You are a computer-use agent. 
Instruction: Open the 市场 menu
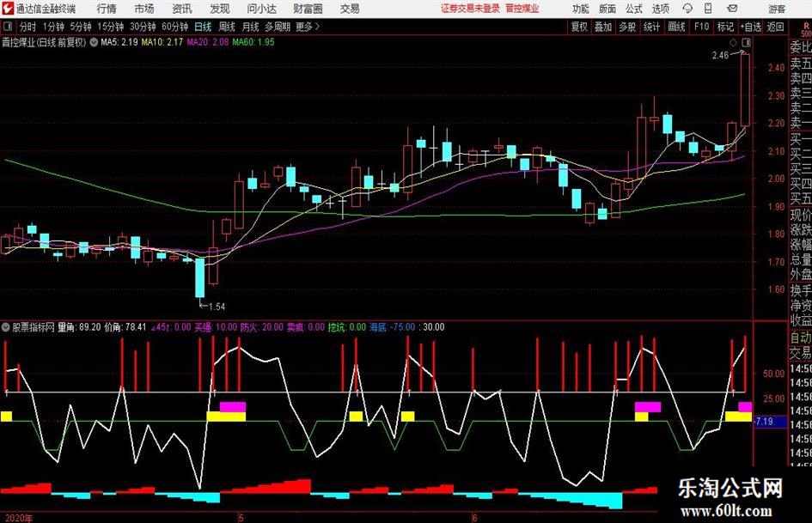144,9
